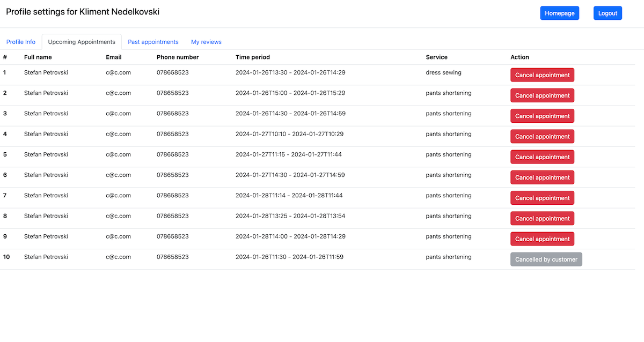Cancel the 2024-01-28T13:25 appointment
Screen dimensions: 644x342
click(x=542, y=218)
